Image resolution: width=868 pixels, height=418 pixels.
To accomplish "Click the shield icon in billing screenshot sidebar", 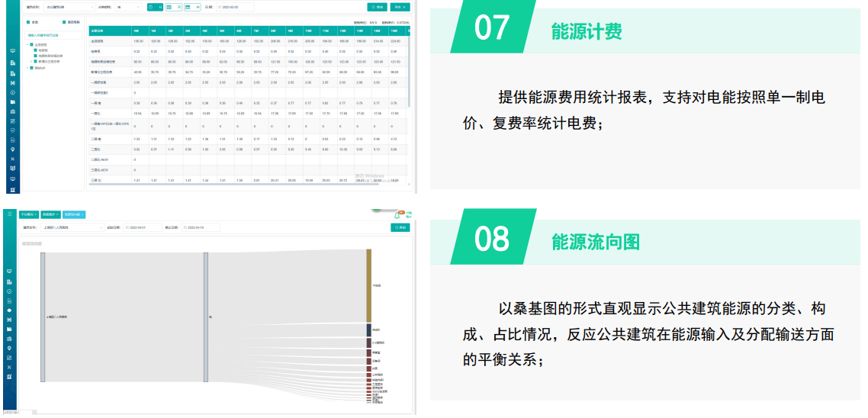I will coord(13,130).
